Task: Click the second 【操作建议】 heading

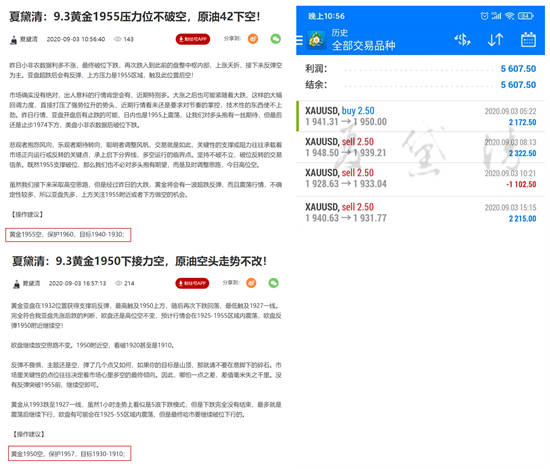Action: [x=28, y=434]
